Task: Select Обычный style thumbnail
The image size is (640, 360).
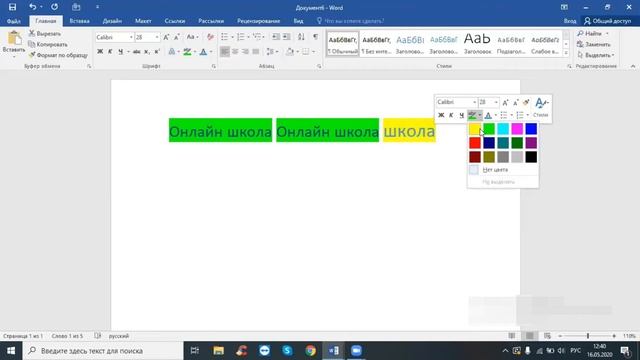Action: pyautogui.click(x=343, y=44)
